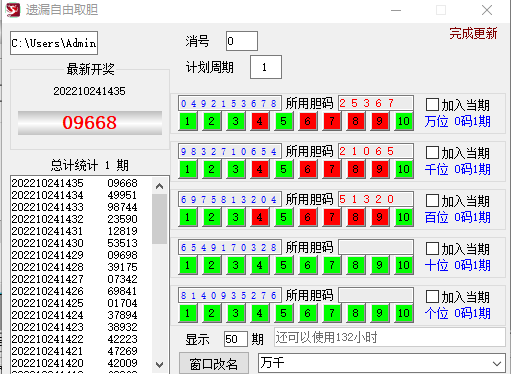511x374 pixels.
Task: Click green button 5 in 十位 row
Action: pyautogui.click(x=283, y=265)
